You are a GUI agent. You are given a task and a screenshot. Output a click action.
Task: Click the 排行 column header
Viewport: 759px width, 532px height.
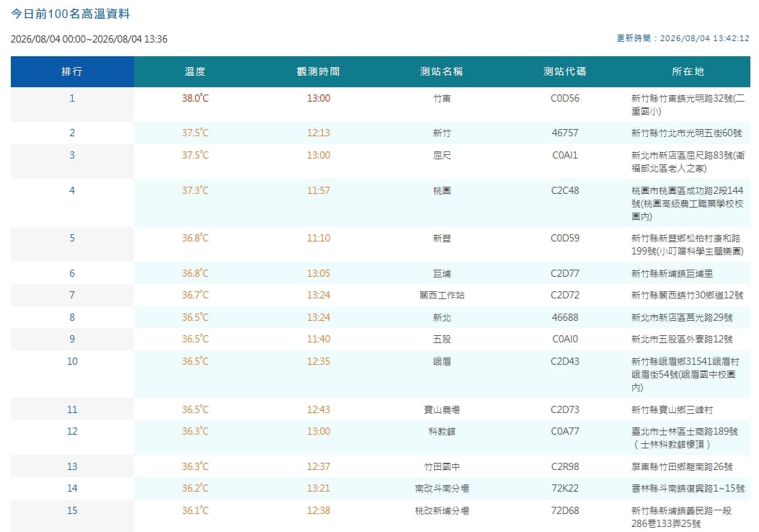pos(72,71)
